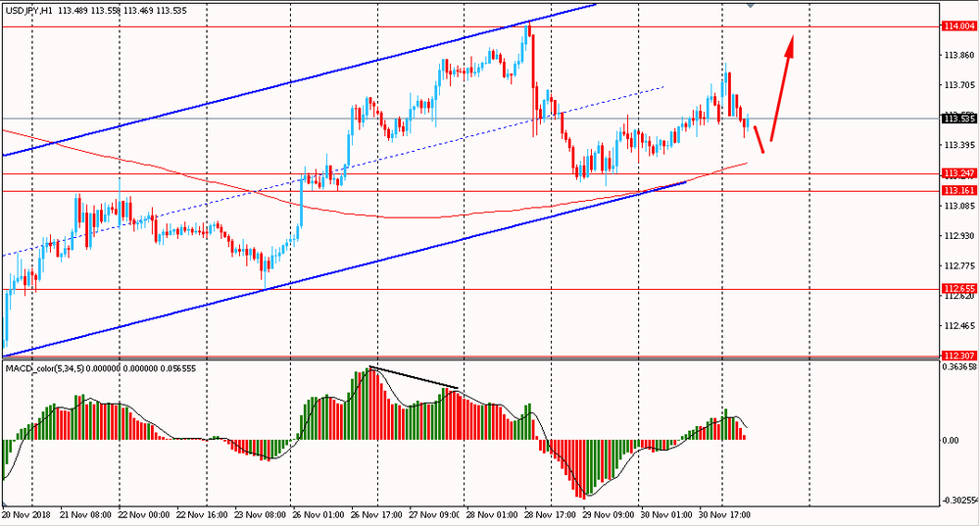Click the red 113.161 price level tag
This screenshot has height=526, width=980.
958,191
